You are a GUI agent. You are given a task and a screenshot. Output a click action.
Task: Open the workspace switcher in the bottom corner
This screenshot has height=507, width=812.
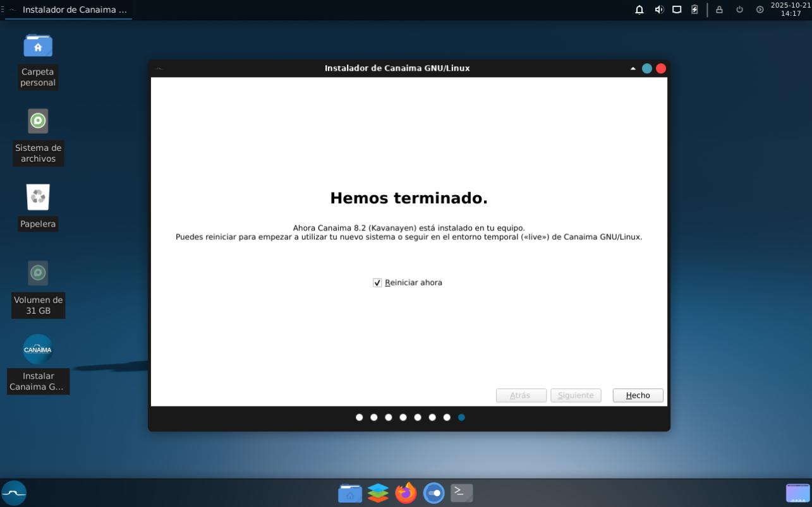797,493
